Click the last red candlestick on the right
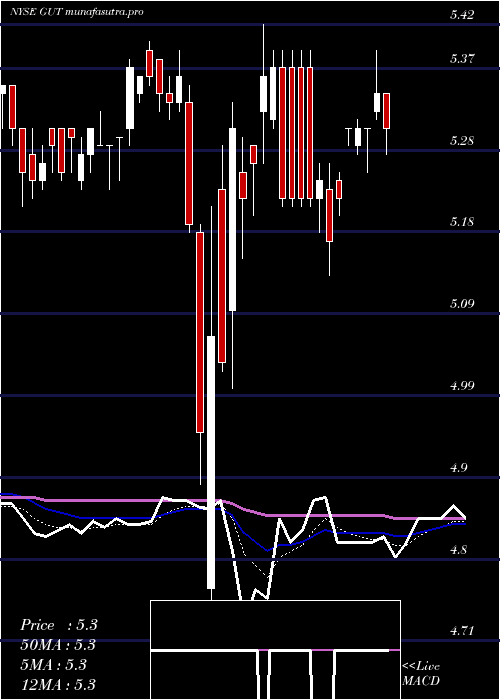Image resolution: width=500 pixels, height=700 pixels. tap(387, 111)
